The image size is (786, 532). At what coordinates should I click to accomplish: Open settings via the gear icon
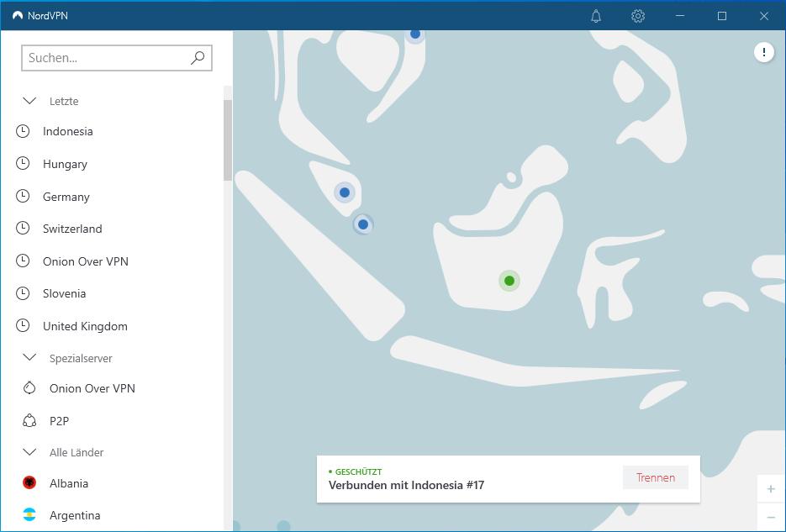637,16
